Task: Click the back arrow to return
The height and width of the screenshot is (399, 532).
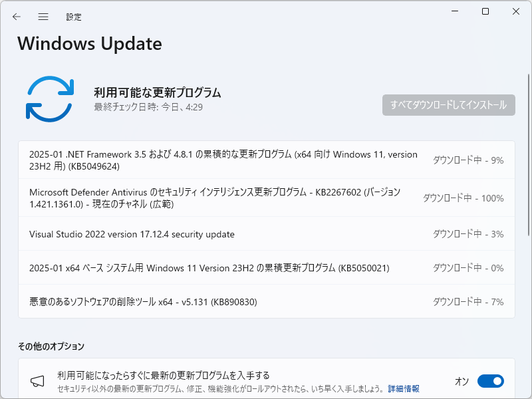Action: pos(17,17)
